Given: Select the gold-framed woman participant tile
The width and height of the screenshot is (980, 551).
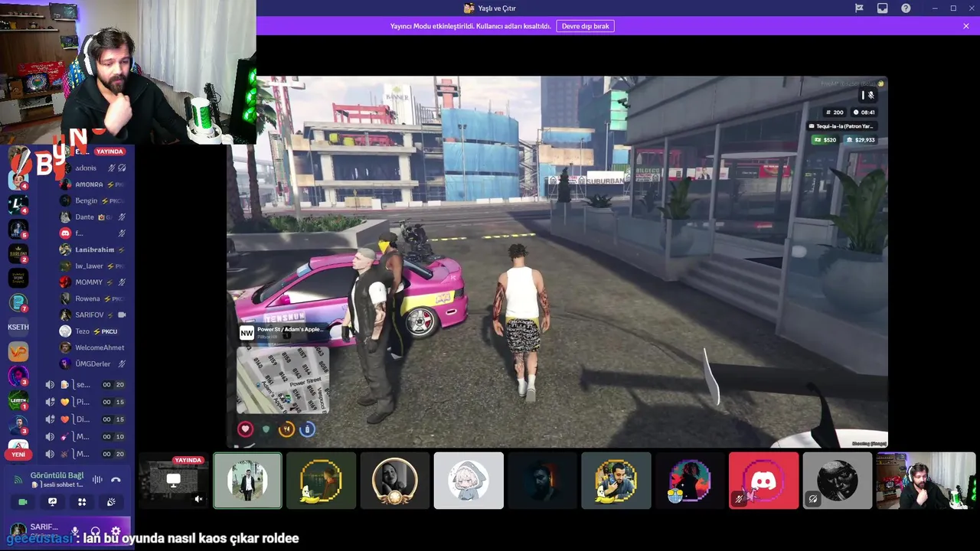Looking at the screenshot, I should (395, 481).
